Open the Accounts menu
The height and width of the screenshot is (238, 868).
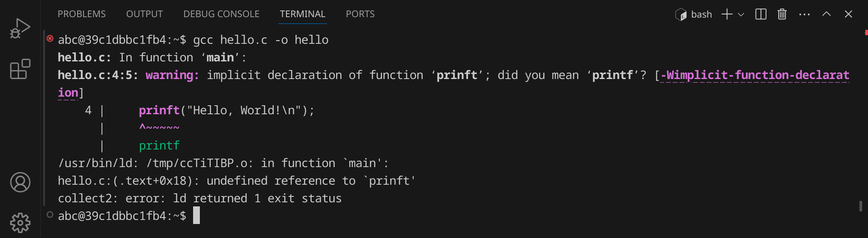[x=20, y=182]
